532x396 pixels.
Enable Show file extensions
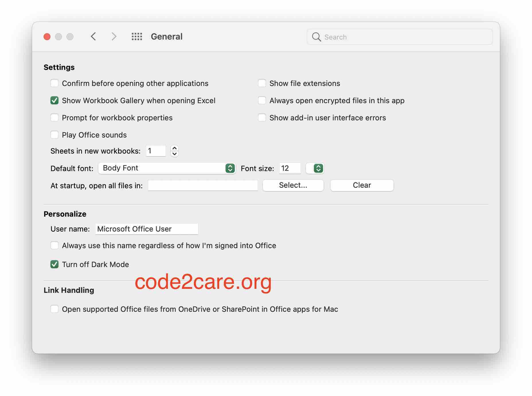coord(262,83)
